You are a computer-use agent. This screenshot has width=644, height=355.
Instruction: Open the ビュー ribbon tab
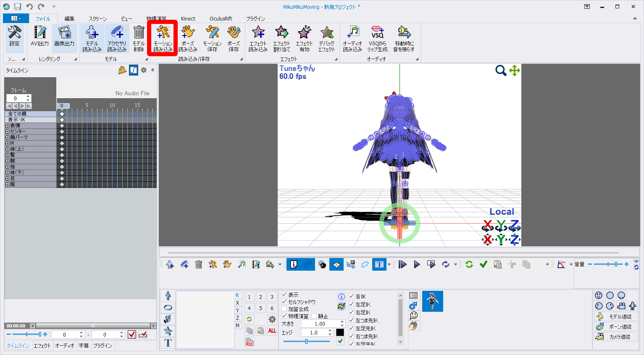tap(126, 18)
